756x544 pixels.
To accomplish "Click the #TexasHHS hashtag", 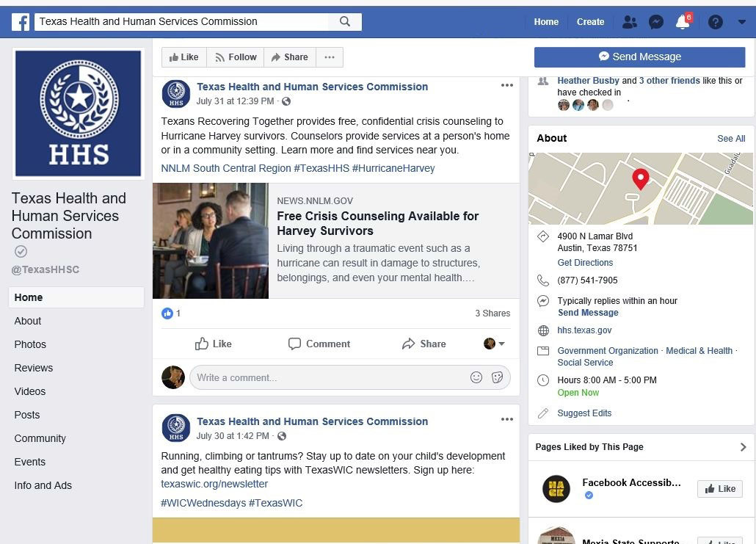I will 321,168.
